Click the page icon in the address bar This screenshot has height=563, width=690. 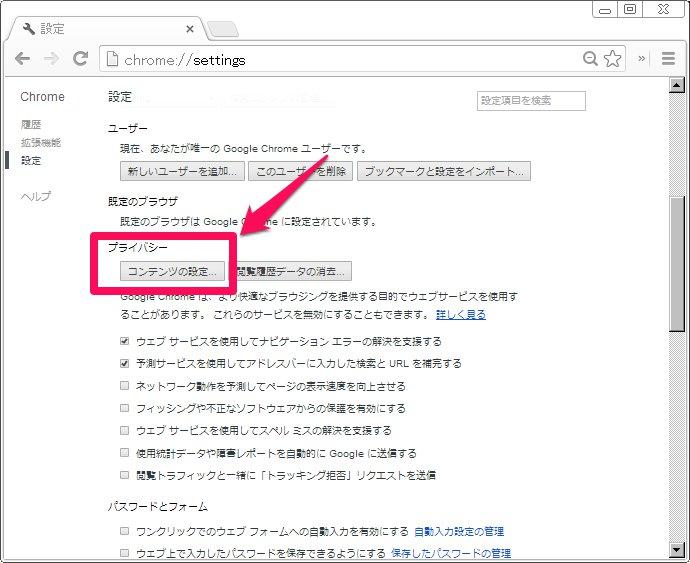coord(113,59)
